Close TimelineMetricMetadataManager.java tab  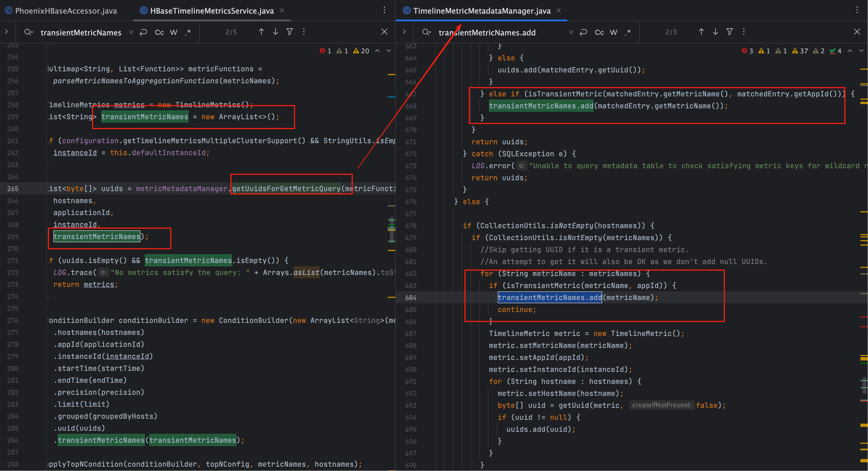click(x=558, y=11)
